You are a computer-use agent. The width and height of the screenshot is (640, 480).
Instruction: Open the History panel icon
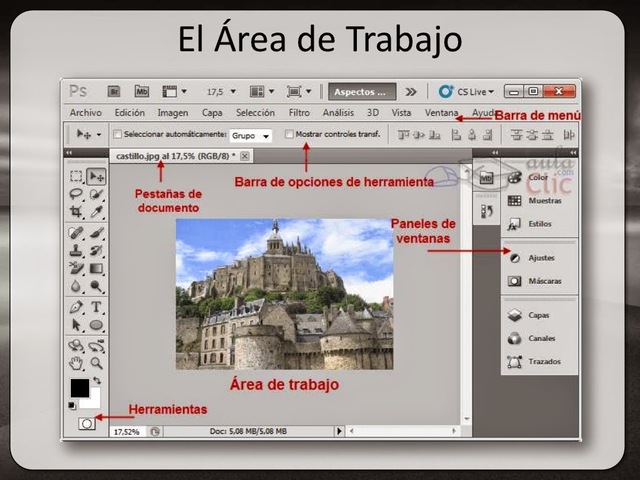(x=486, y=211)
